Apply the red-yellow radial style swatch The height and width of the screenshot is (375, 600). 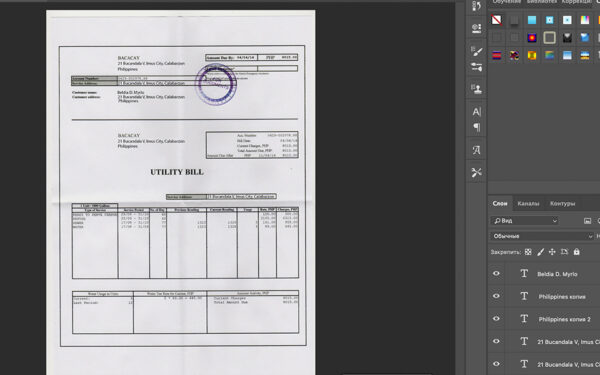coord(532,38)
